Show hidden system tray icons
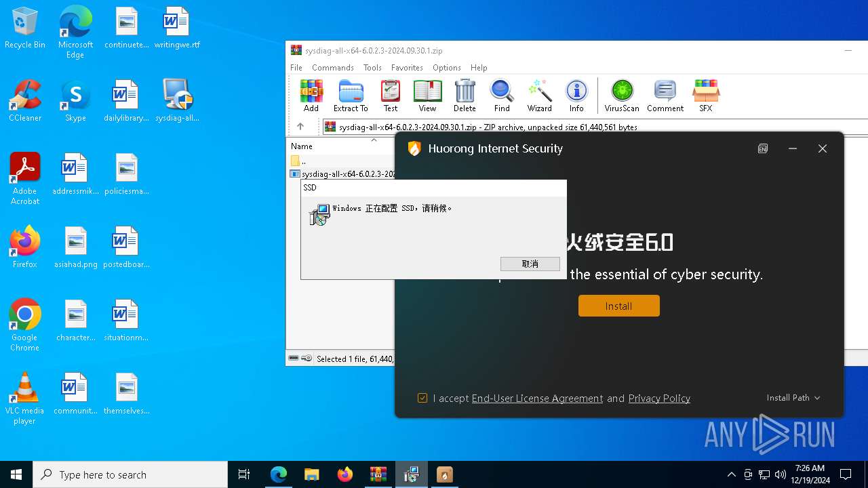This screenshot has width=868, height=488. click(x=731, y=474)
